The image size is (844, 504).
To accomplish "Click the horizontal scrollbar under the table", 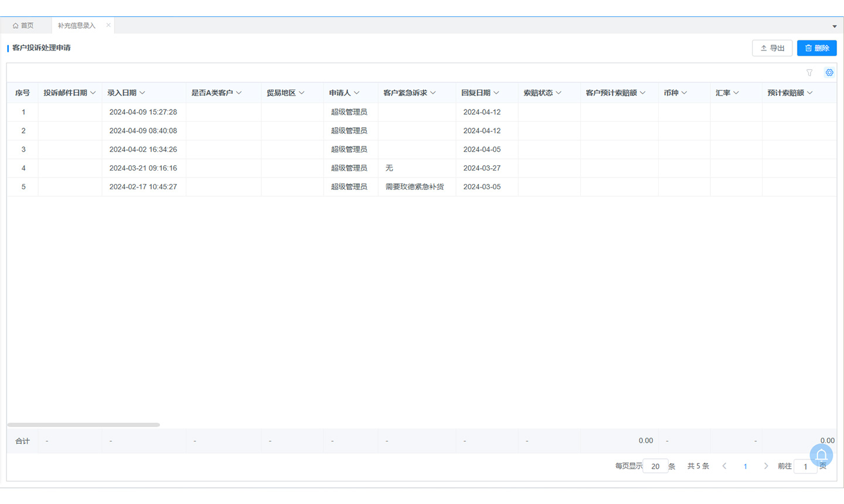I will [x=83, y=425].
